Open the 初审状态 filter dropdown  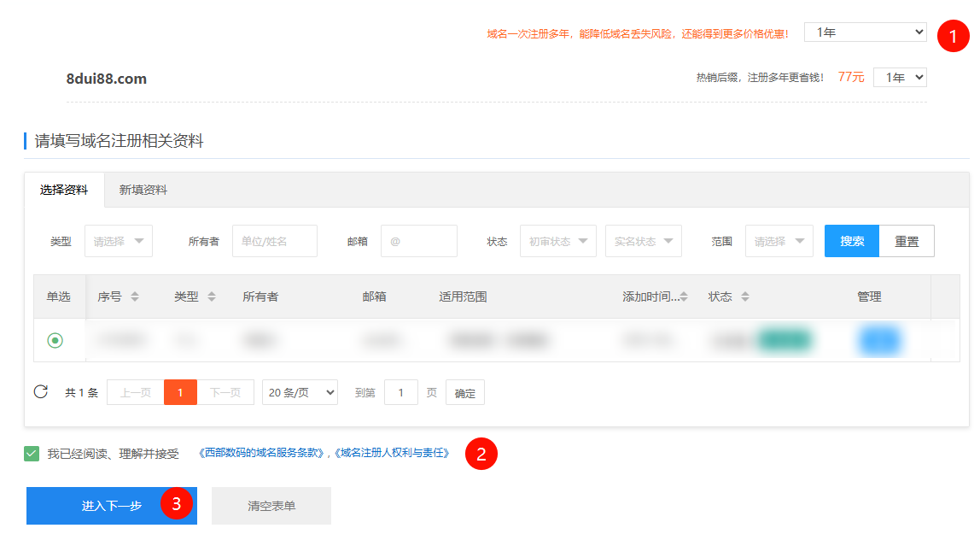coord(557,242)
